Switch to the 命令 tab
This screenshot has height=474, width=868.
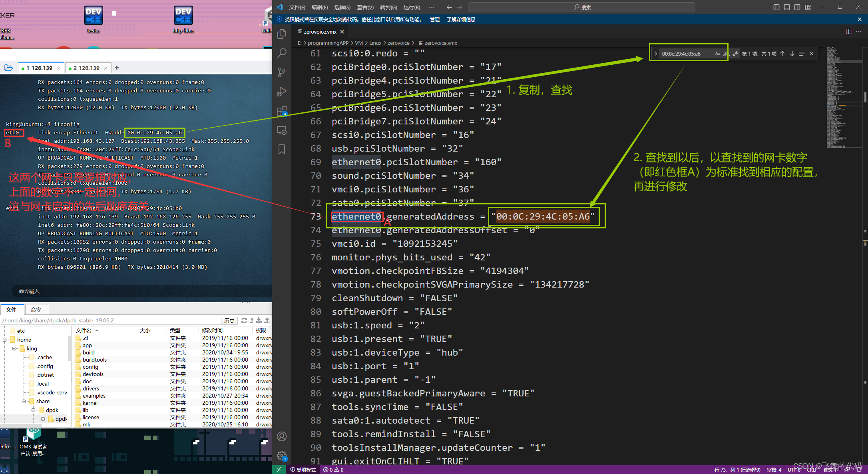[36, 309]
